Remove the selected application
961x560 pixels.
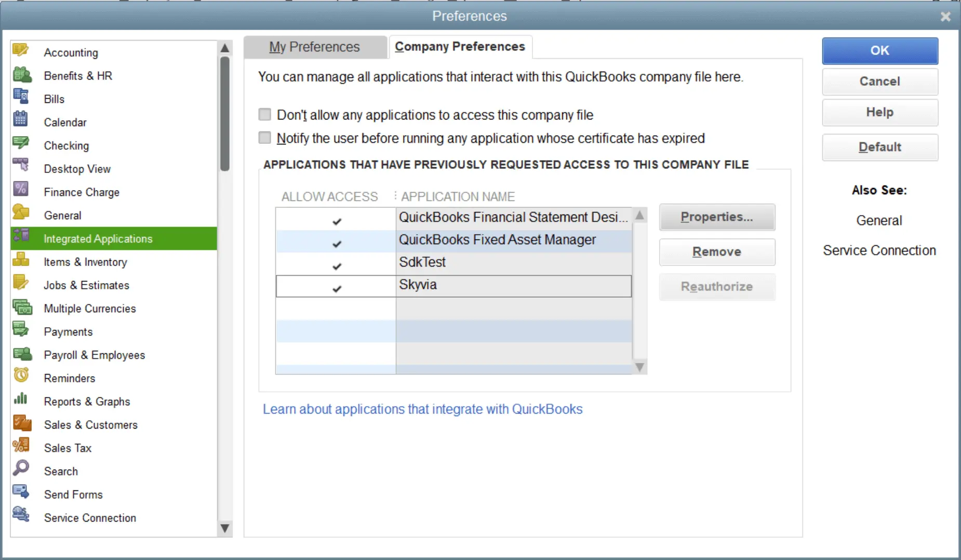click(717, 252)
